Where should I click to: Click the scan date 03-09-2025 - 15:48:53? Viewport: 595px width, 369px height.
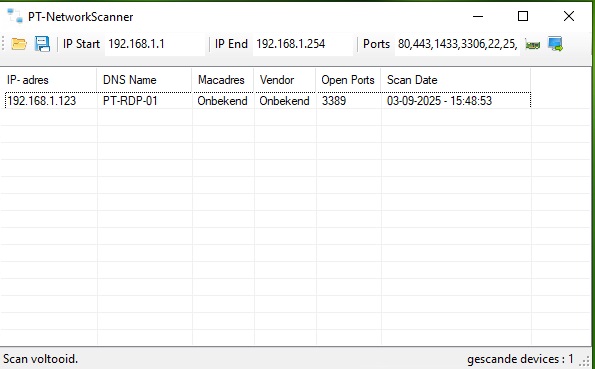point(439,101)
